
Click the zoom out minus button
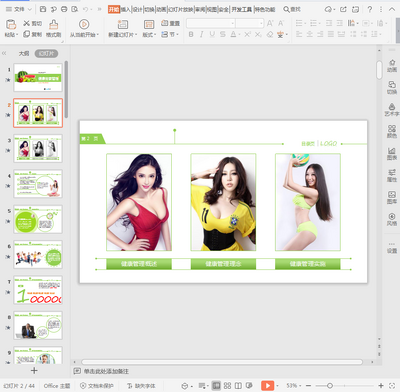point(308,386)
